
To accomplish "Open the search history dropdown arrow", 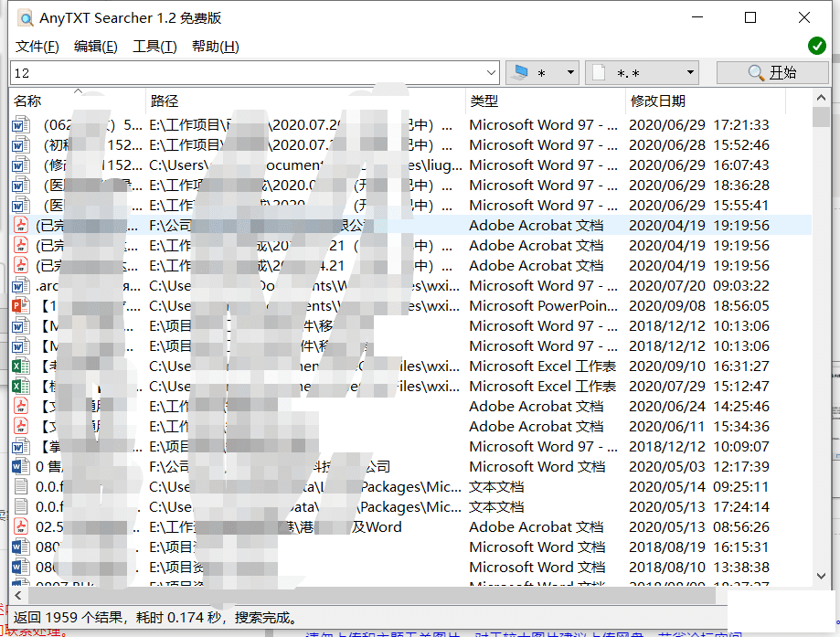I will pos(491,73).
